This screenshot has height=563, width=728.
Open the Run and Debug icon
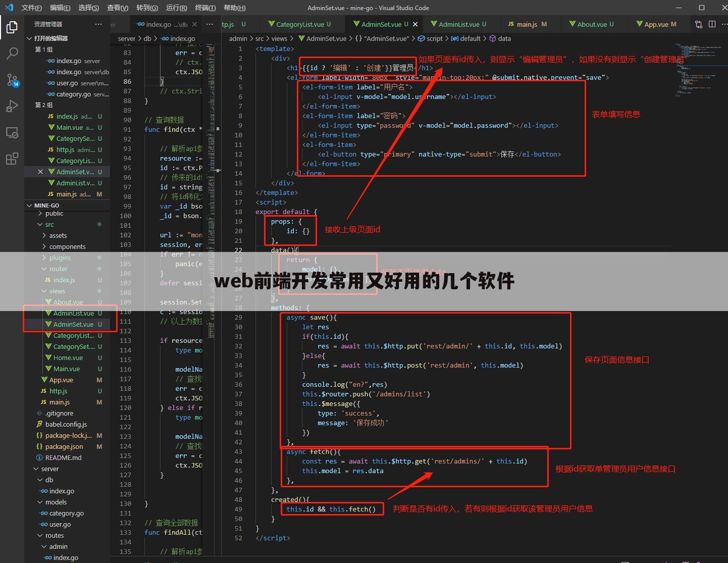(12, 106)
